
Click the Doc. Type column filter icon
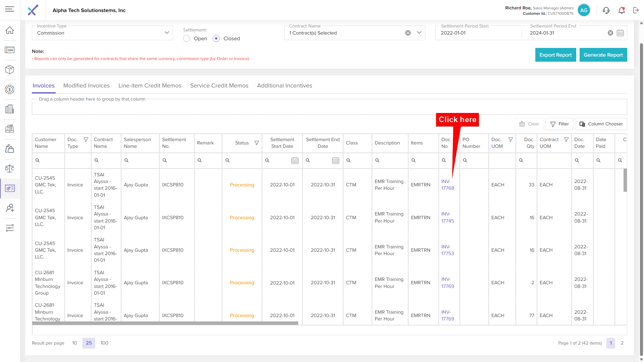(x=86, y=139)
